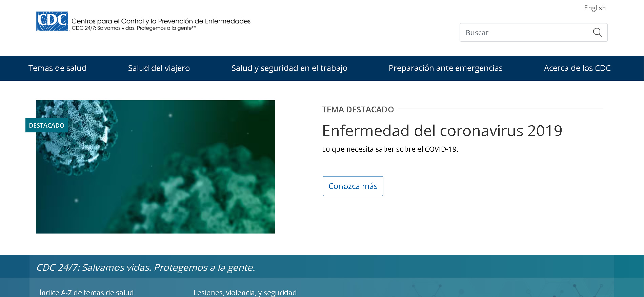Viewport: 644px width, 297px height.
Task: Open the coronavirus featured image
Action: tap(156, 167)
